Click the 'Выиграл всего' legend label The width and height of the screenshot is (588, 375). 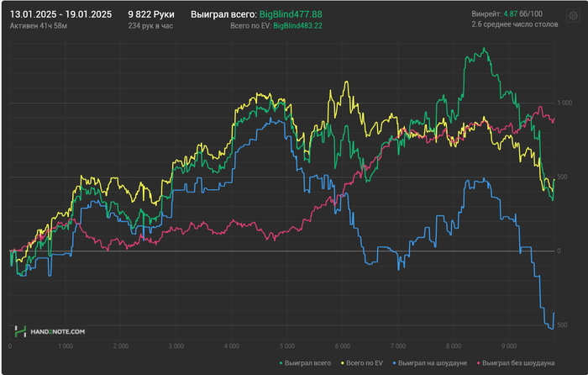(x=307, y=363)
